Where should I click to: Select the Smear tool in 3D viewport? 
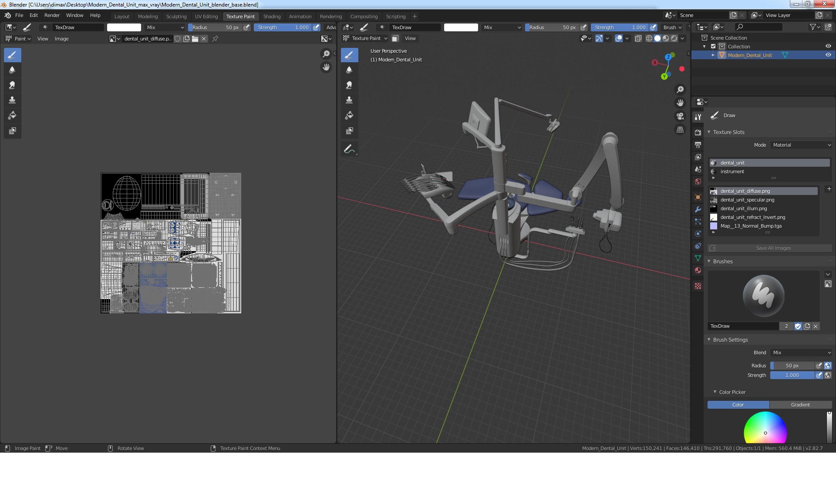pyautogui.click(x=349, y=85)
